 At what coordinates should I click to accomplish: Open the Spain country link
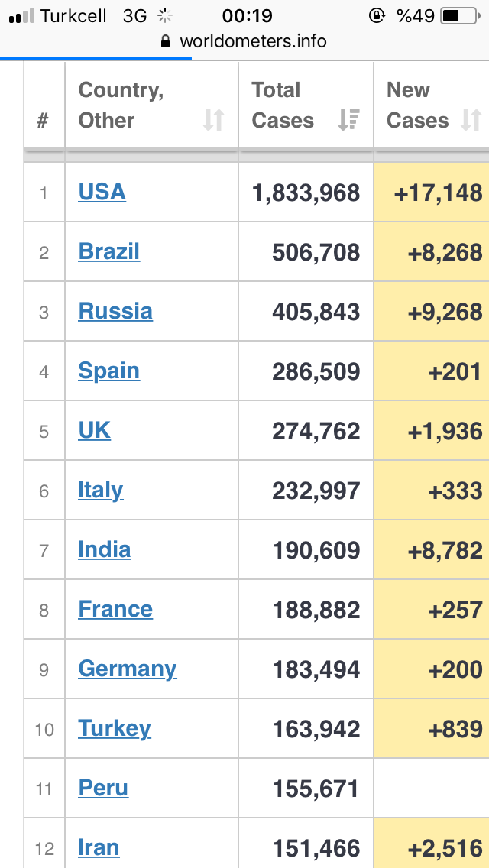point(109,371)
